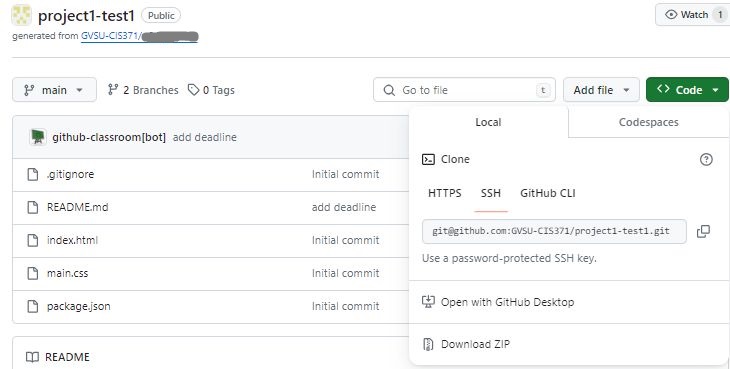Switch to the Codespaces tab
730x369 pixels.
[x=649, y=122]
